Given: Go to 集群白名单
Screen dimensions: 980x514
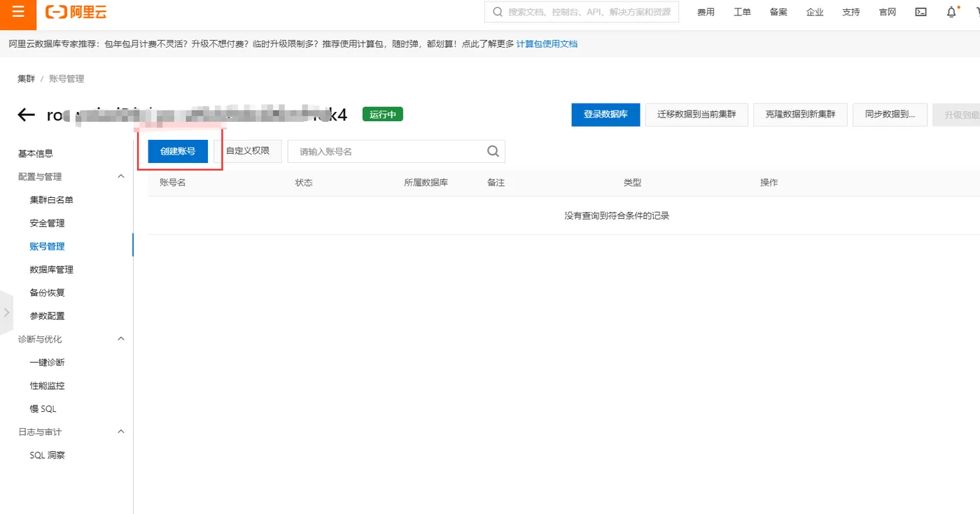Looking at the screenshot, I should [x=51, y=200].
